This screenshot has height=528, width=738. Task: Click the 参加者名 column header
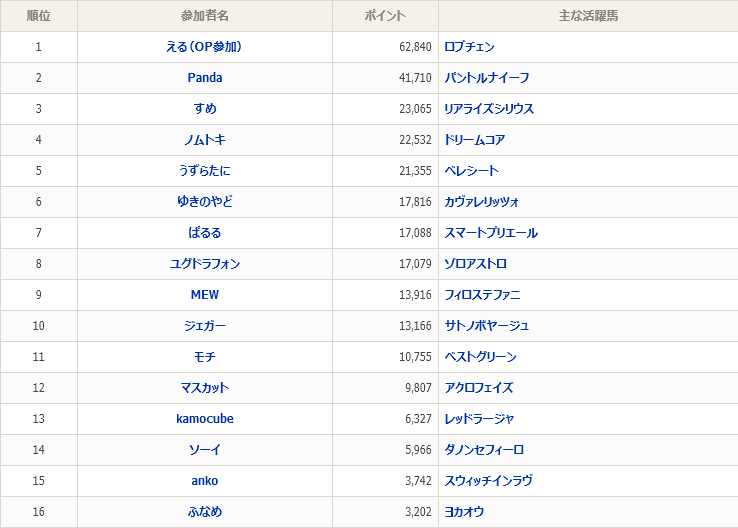[205, 16]
